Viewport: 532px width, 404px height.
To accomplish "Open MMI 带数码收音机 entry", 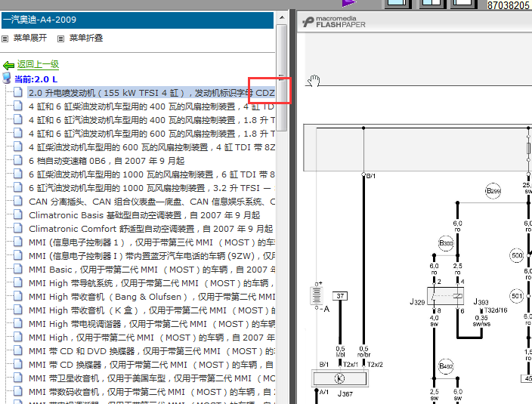I will (x=152, y=392).
